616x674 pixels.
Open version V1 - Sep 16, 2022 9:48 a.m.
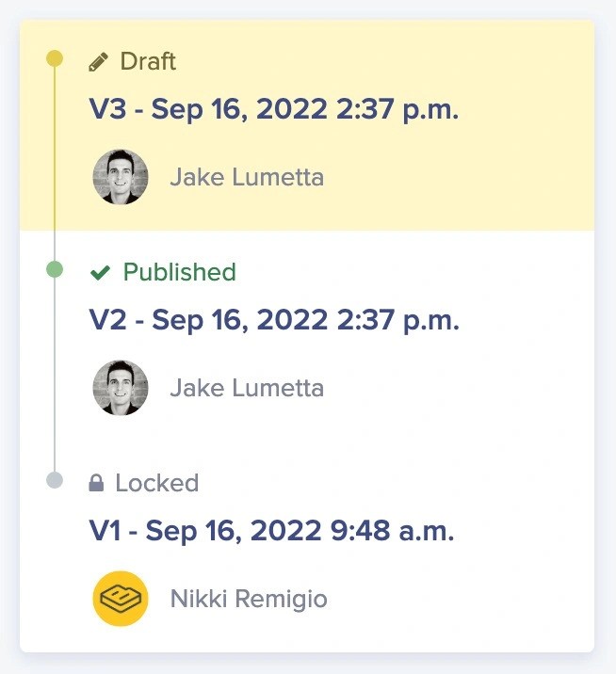pyautogui.click(x=271, y=531)
